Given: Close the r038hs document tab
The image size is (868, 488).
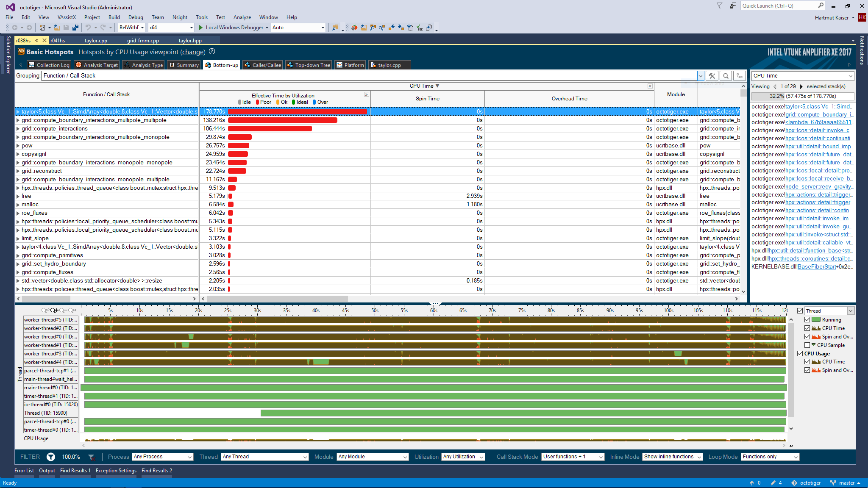Looking at the screenshot, I should click(44, 41).
